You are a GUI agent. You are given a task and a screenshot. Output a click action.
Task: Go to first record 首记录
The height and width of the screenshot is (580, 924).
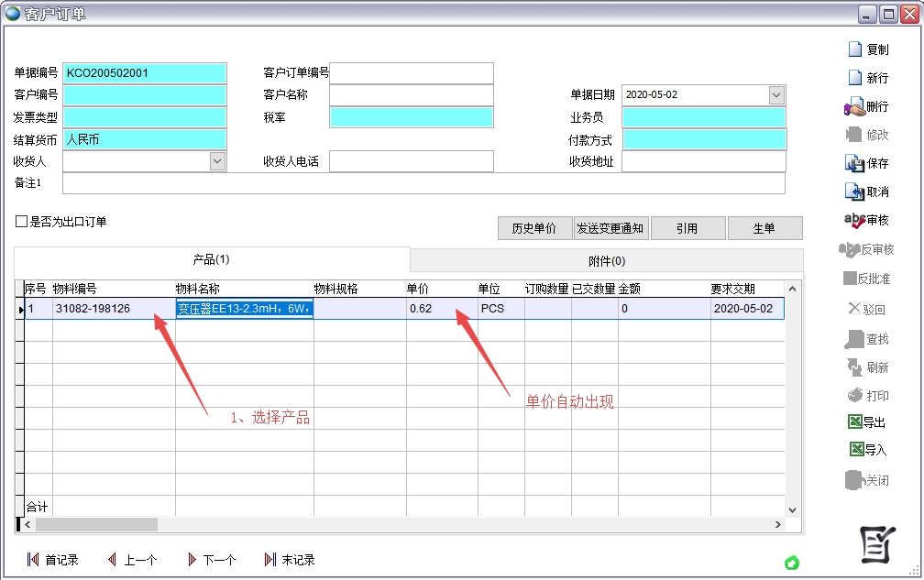click(33, 560)
